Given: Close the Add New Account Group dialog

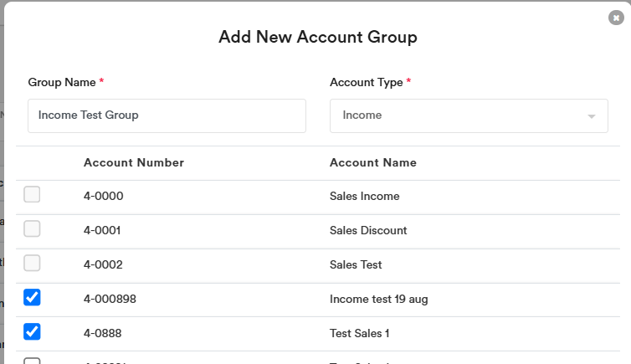Looking at the screenshot, I should click(616, 18).
